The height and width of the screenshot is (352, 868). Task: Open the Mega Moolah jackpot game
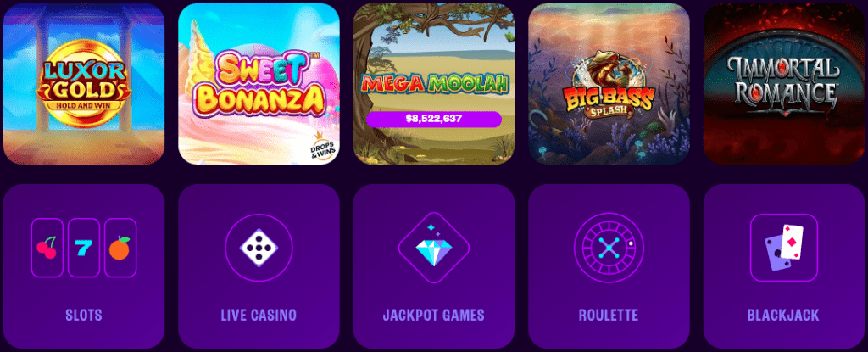(x=433, y=84)
